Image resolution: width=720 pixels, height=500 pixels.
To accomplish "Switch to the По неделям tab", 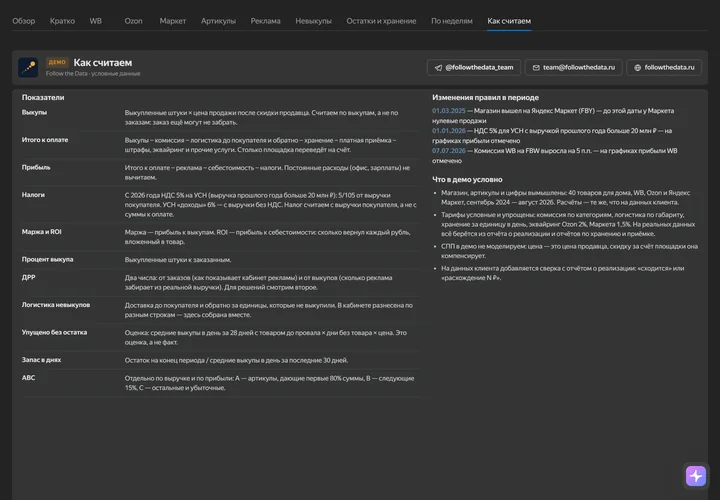I will click(451, 21).
